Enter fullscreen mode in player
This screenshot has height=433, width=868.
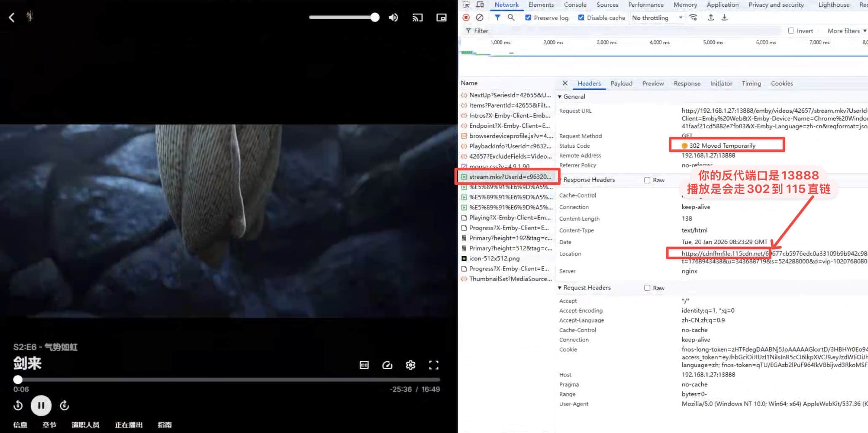click(x=434, y=365)
